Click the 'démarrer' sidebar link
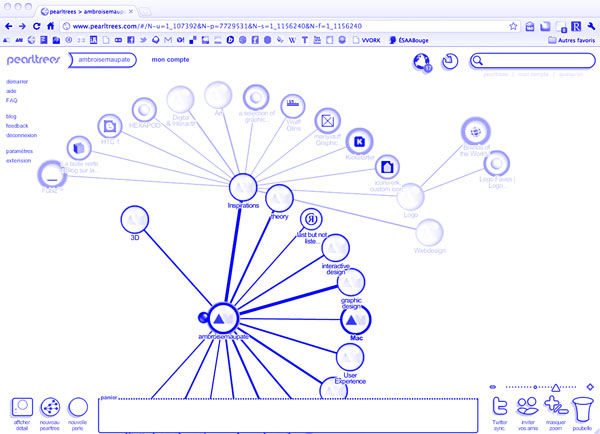This screenshot has height=434, width=600. coord(17,82)
